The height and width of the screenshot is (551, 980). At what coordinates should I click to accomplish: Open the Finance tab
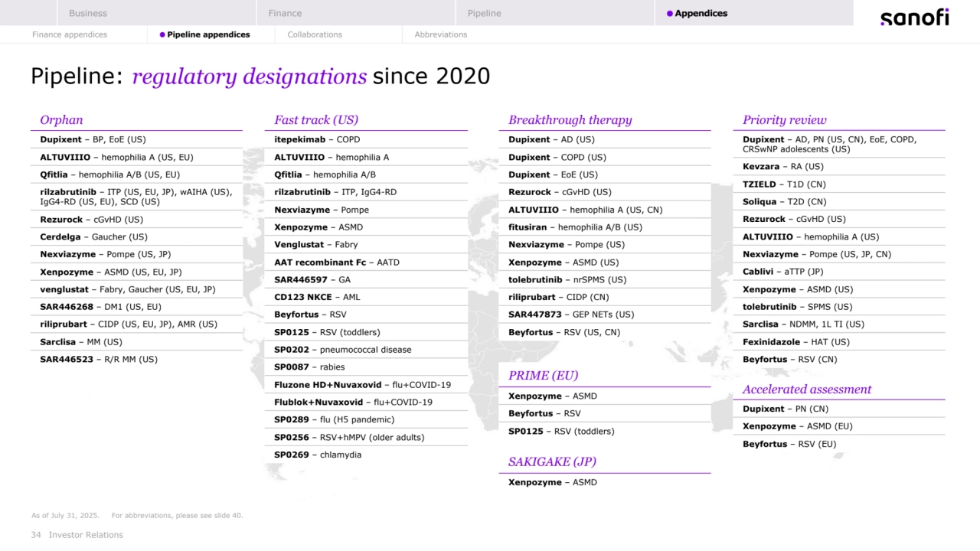click(x=356, y=13)
